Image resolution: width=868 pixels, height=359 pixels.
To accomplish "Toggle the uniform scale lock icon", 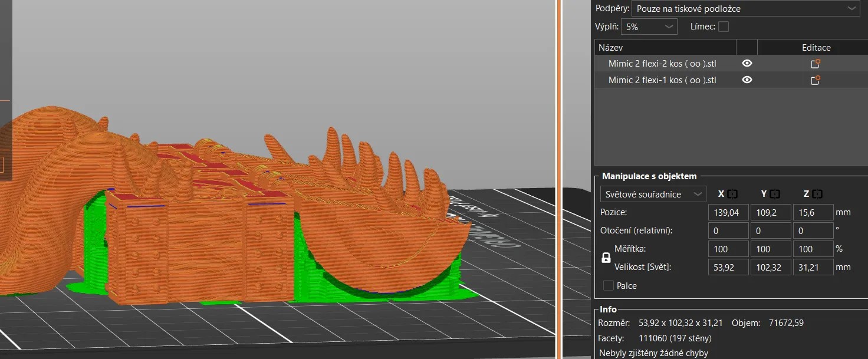I will pyautogui.click(x=606, y=258).
